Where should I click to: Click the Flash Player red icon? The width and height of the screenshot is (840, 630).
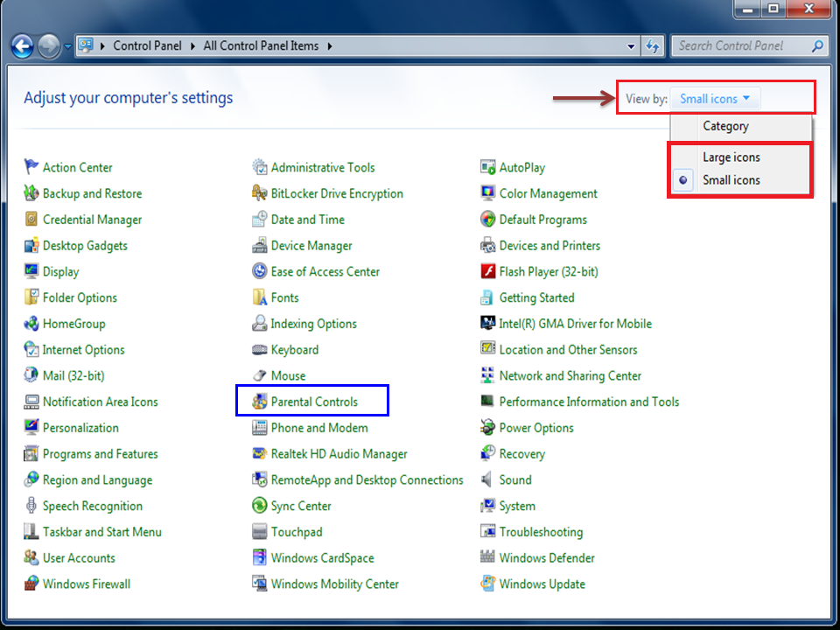click(487, 271)
